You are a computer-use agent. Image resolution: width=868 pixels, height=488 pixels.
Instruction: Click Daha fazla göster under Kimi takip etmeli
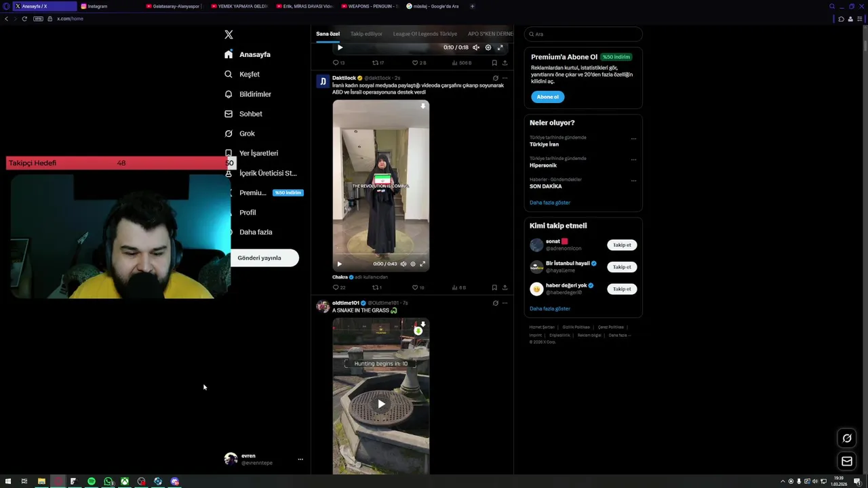point(550,308)
